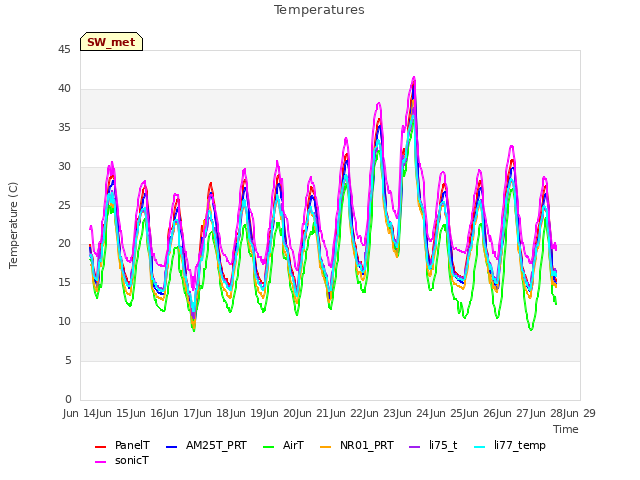
Task: Click the SW_met annotation label
Action: point(111,42)
